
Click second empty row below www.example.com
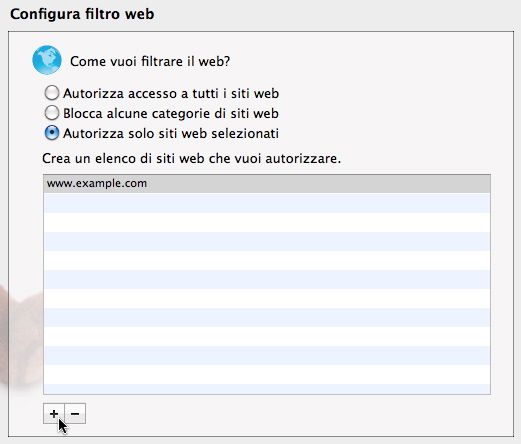click(267, 222)
